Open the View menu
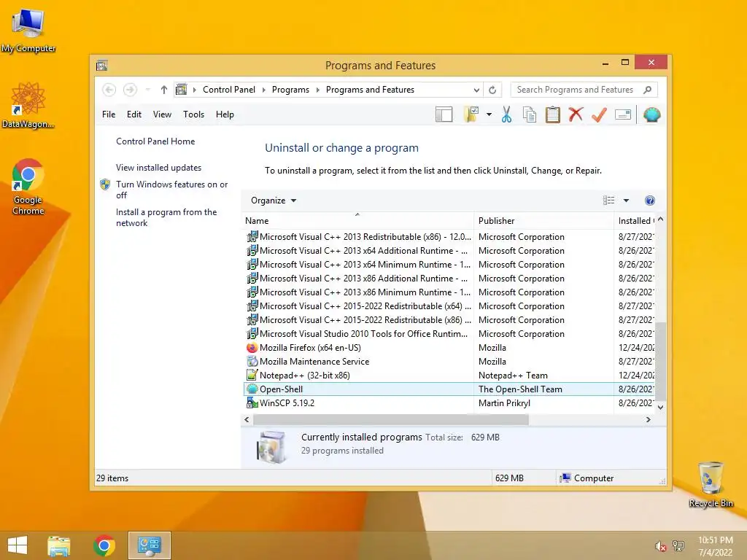 (162, 114)
